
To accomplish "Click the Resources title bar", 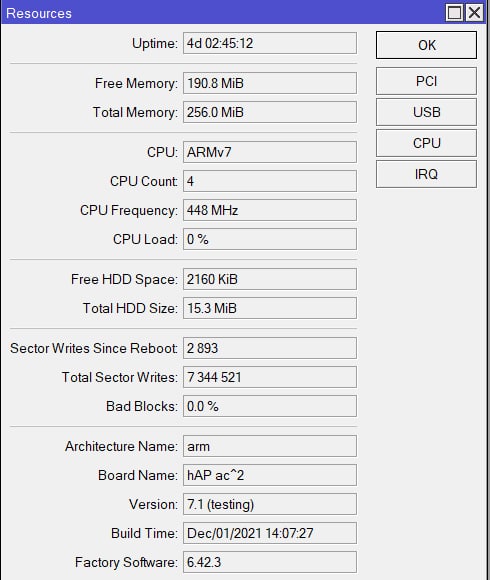I will [x=222, y=13].
